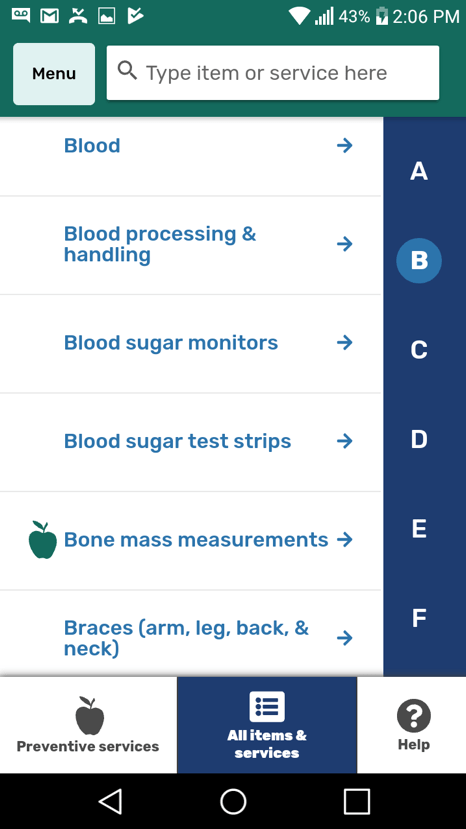Viewport: 466px width, 829px height.
Task: Open arrow next to Blood sugar monitors
Action: (x=344, y=343)
